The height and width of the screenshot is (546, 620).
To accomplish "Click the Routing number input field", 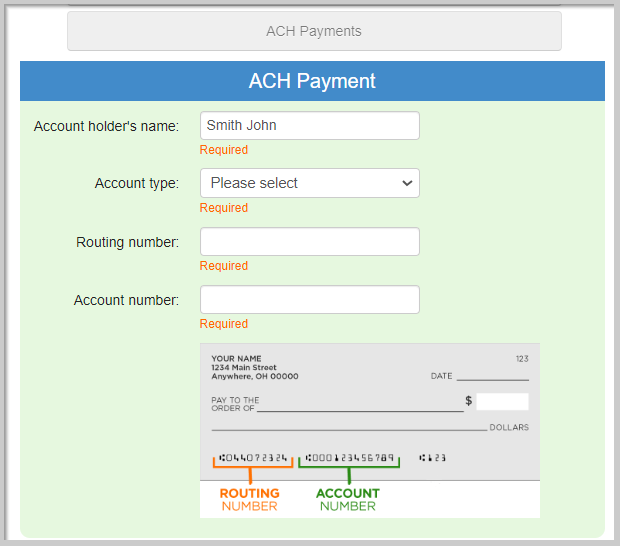I will tap(310, 241).
